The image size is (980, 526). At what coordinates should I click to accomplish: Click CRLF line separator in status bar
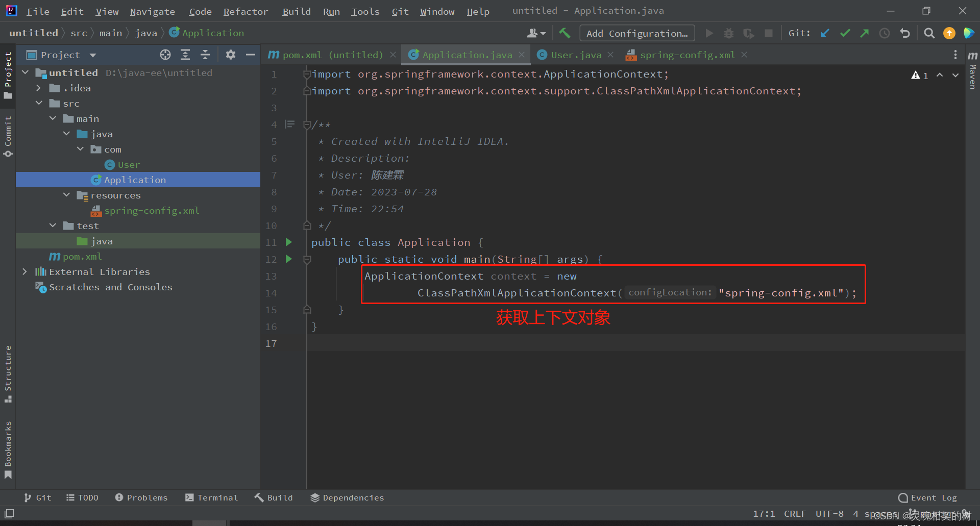click(x=795, y=514)
